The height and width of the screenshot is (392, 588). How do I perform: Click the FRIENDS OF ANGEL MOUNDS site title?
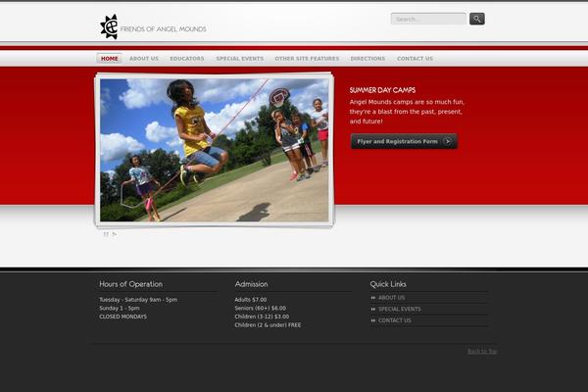click(163, 28)
